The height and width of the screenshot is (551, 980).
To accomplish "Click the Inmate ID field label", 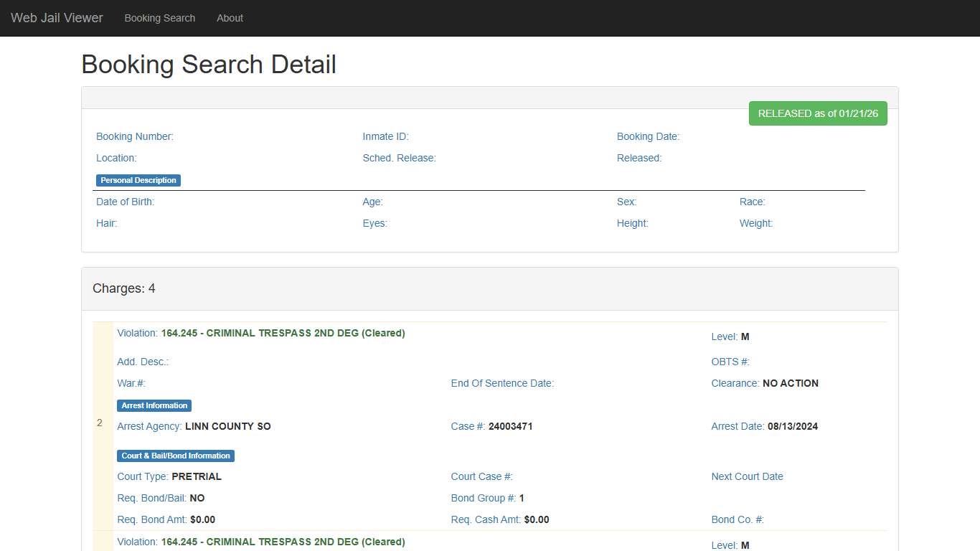I will coord(385,136).
